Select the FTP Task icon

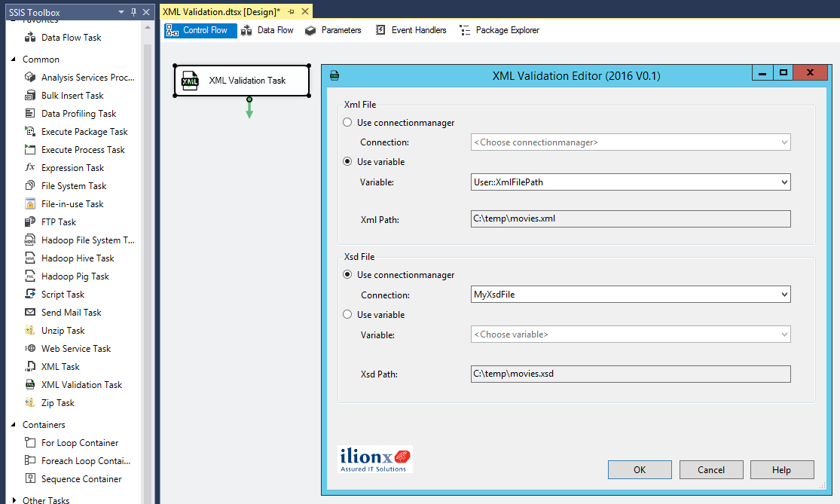click(30, 221)
